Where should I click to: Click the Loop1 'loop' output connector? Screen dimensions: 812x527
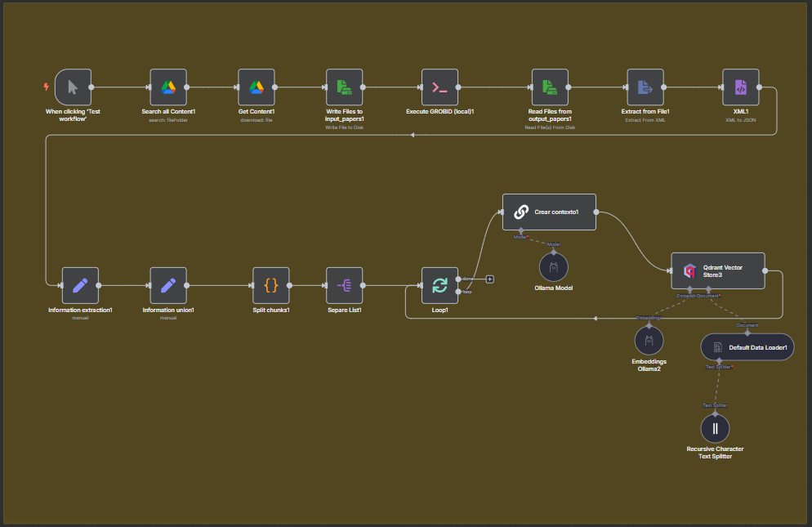[458, 292]
